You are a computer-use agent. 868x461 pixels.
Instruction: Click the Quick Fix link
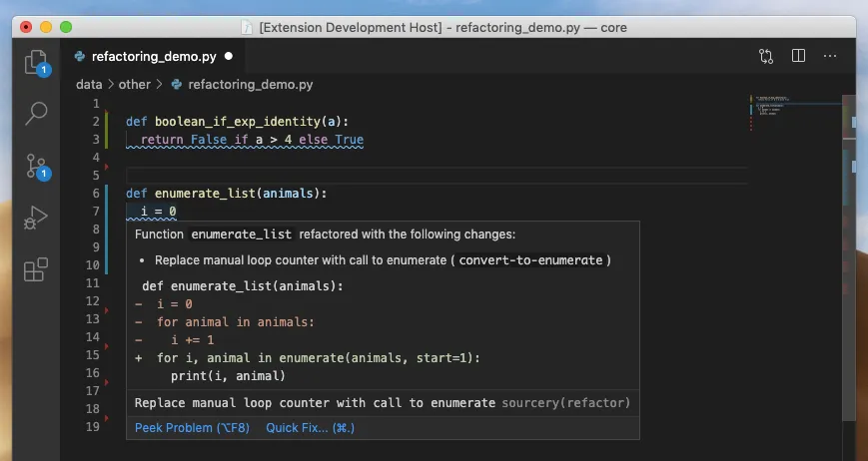tap(310, 428)
